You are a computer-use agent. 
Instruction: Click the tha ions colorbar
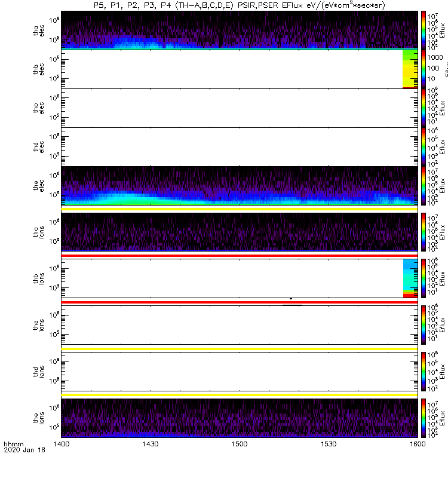424,232
